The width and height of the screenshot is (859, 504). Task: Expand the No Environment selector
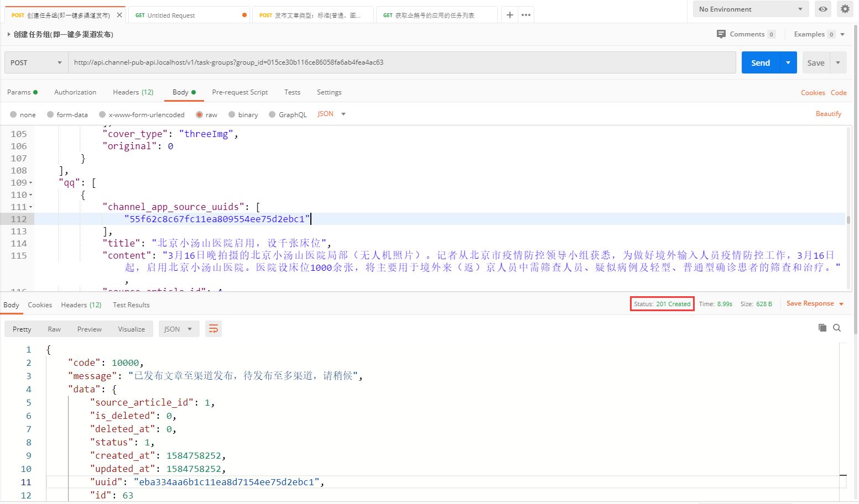point(751,9)
